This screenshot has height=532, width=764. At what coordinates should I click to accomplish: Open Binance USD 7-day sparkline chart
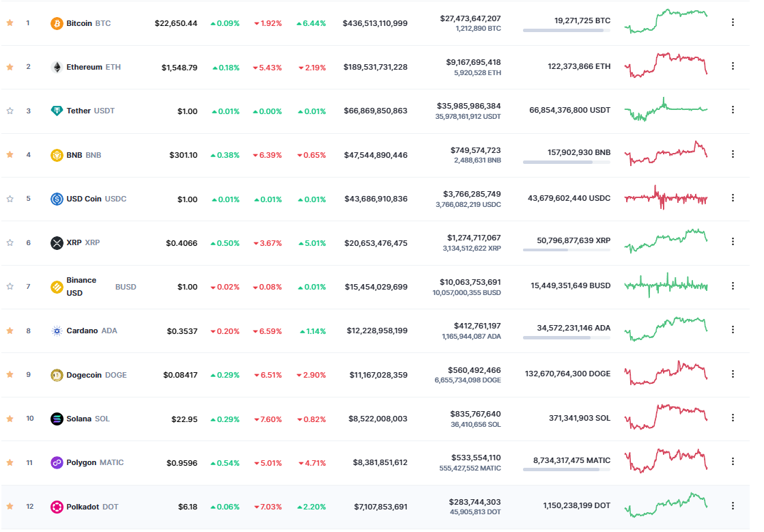pos(666,285)
